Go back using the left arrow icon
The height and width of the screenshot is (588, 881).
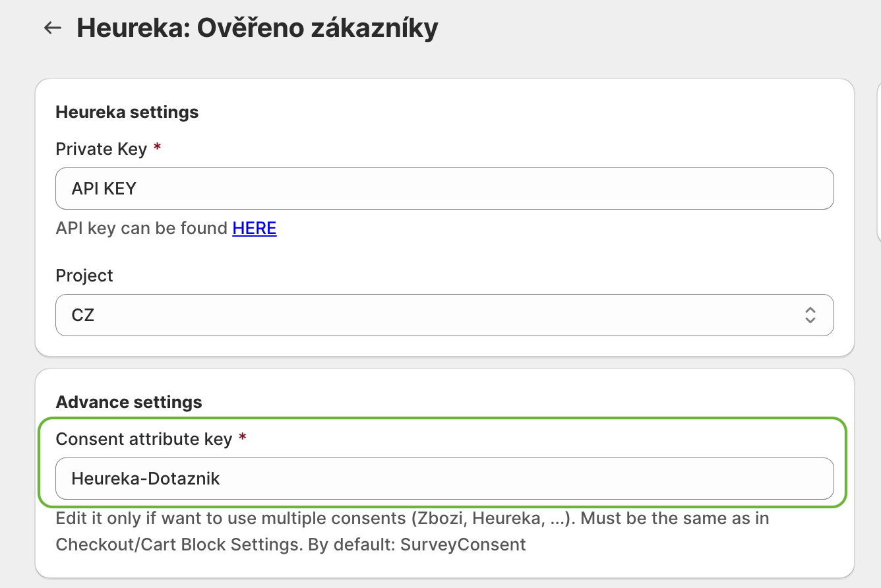[52, 28]
